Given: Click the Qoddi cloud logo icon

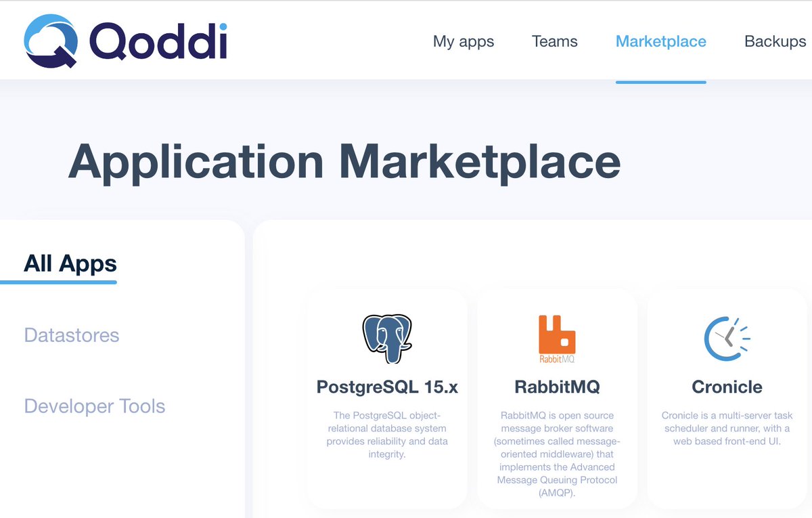Looking at the screenshot, I should click(x=49, y=43).
